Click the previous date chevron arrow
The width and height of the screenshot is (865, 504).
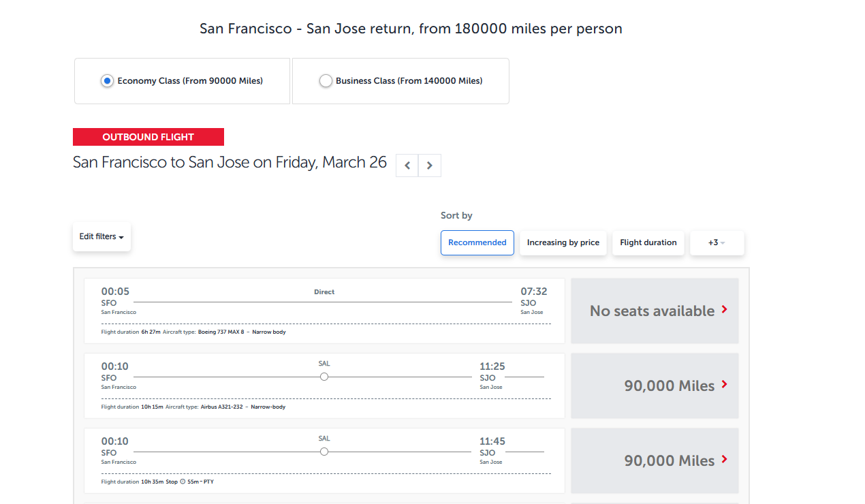(407, 165)
